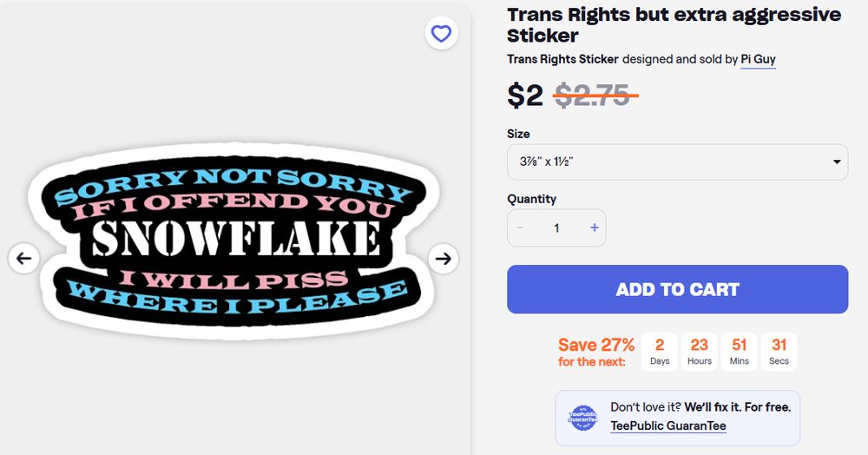
Task: Go to the previous product image
Action: [x=23, y=258]
